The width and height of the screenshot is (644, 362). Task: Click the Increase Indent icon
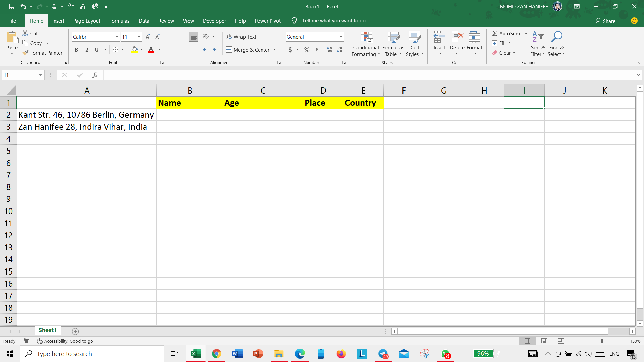tap(216, 50)
